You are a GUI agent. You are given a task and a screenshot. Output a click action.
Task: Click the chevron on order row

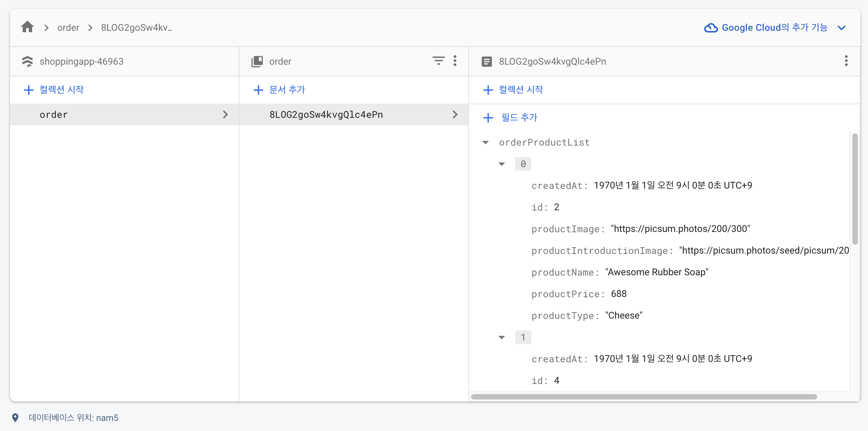click(225, 114)
